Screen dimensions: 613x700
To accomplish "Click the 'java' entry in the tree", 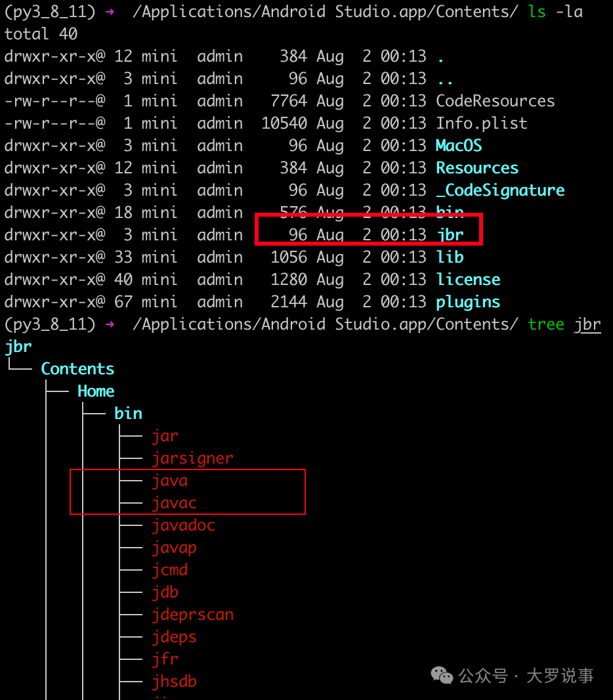I will click(x=169, y=481).
